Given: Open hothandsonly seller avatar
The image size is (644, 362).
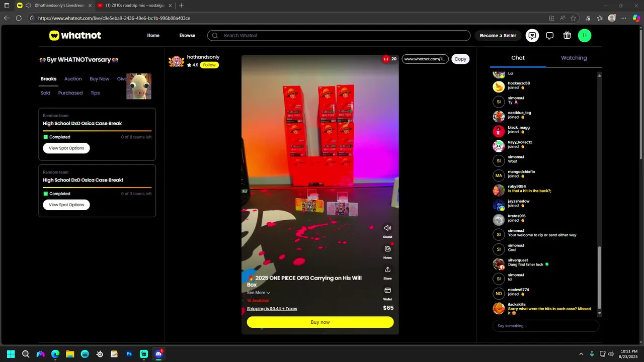Looking at the screenshot, I should (176, 61).
